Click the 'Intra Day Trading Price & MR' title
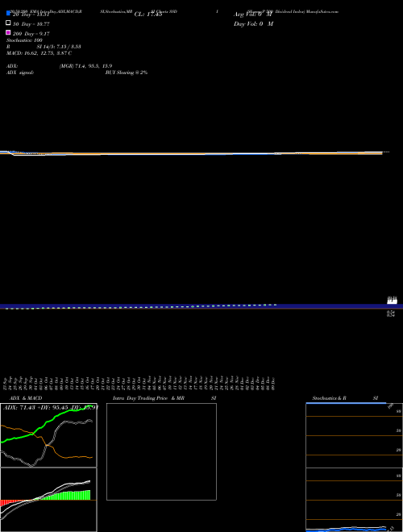 tap(148, 398)
